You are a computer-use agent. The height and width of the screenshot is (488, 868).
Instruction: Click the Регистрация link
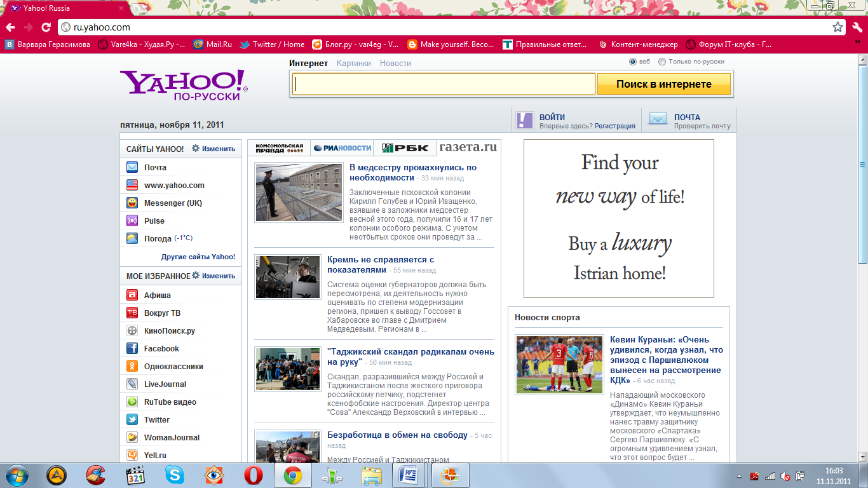pos(615,126)
